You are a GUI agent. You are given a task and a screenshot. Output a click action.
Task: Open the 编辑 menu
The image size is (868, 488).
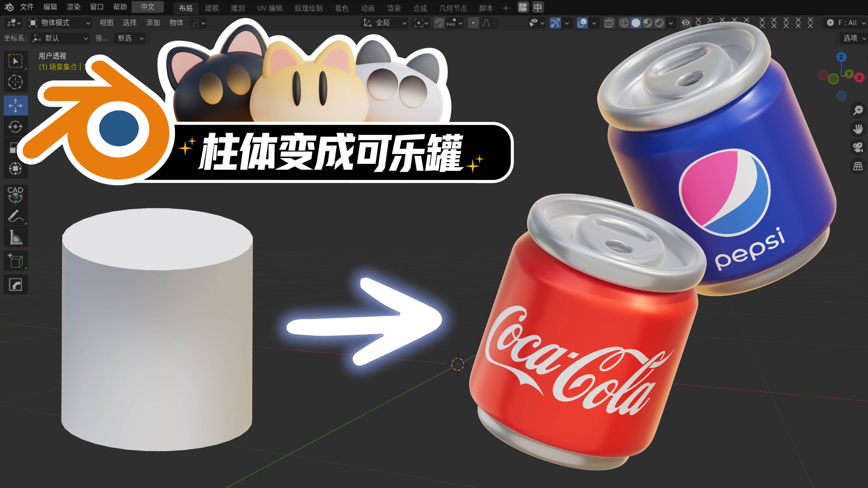point(50,7)
